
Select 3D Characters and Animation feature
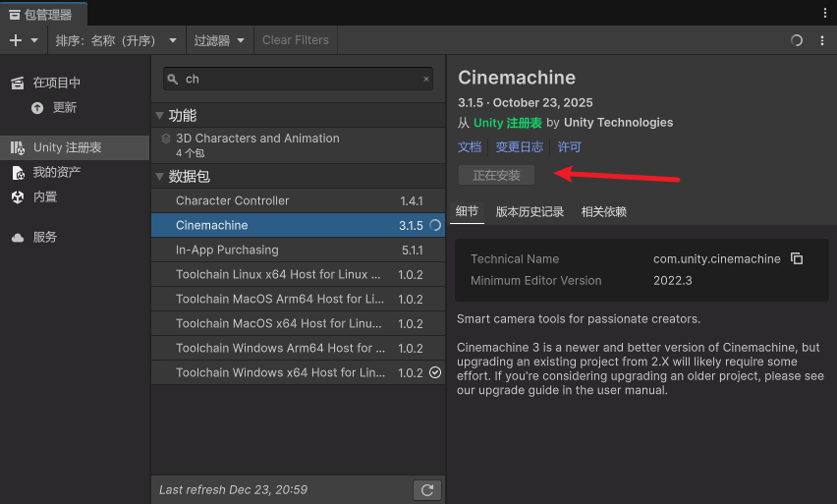coord(298,144)
